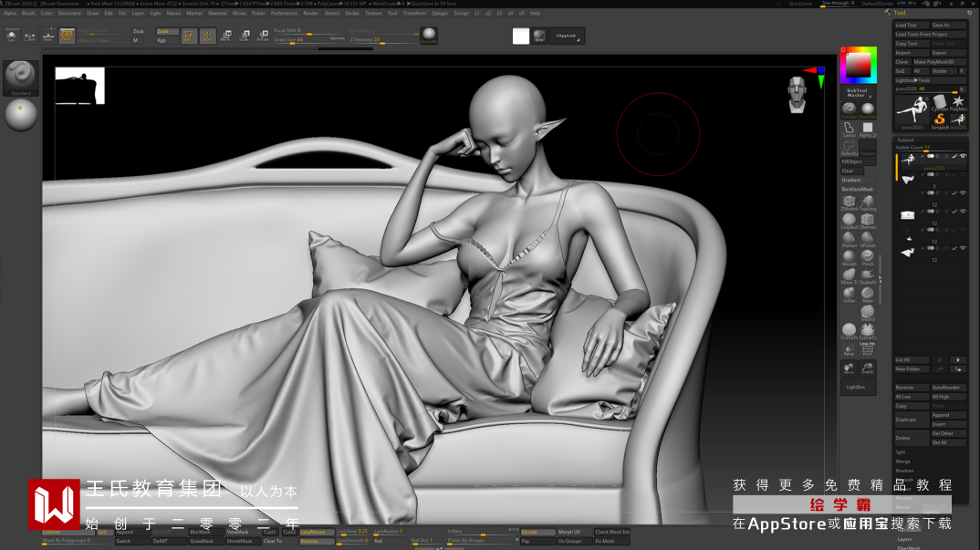Viewport: 980px width, 550px height.
Task: Select the Flatten brush
Action: tap(849, 239)
